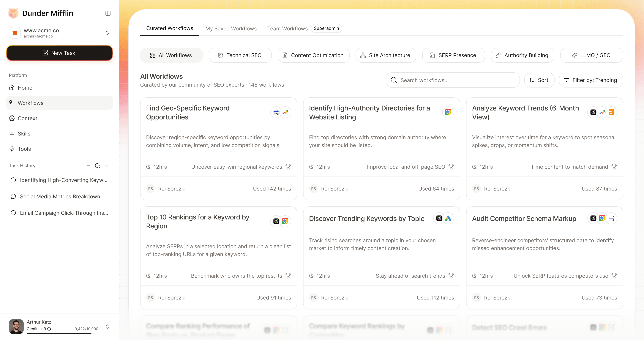Open the My Saved Workflows tab

231,28
